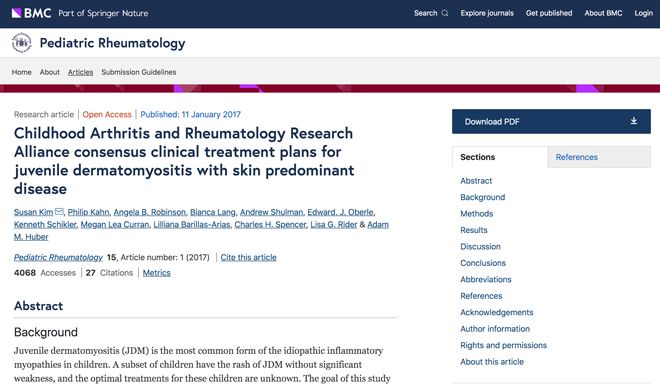Click the Research article label
The width and height of the screenshot is (660, 384).
(44, 115)
